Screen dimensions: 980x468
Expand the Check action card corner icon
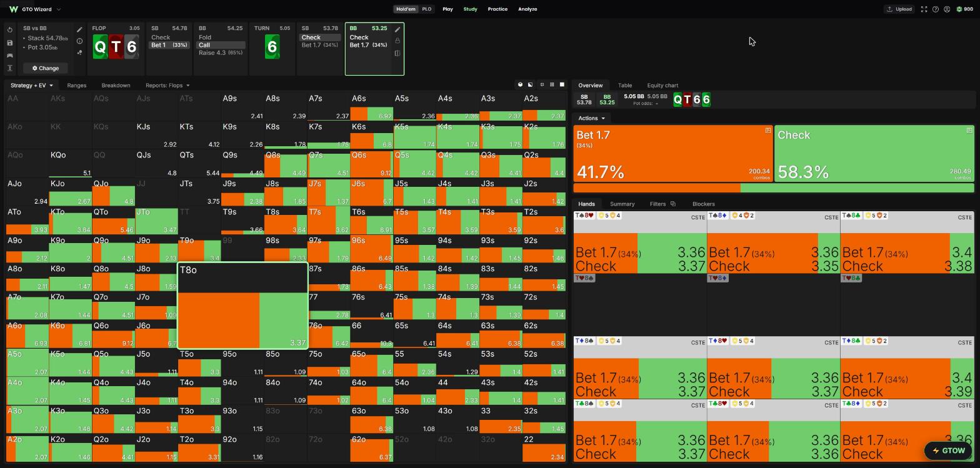pyautogui.click(x=969, y=131)
